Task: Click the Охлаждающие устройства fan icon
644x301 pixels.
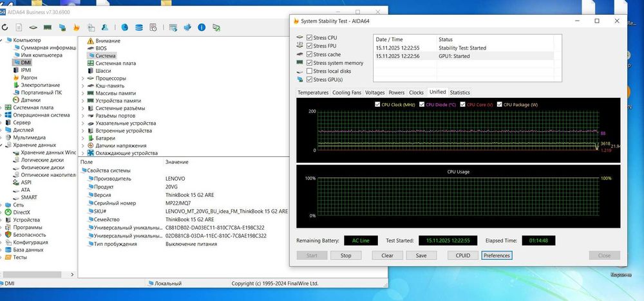Action: click(x=90, y=153)
